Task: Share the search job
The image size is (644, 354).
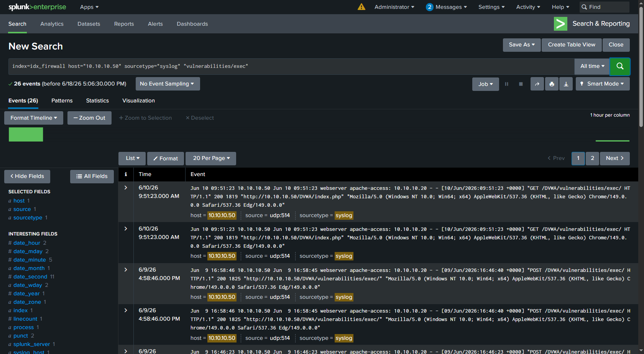Action: point(537,84)
